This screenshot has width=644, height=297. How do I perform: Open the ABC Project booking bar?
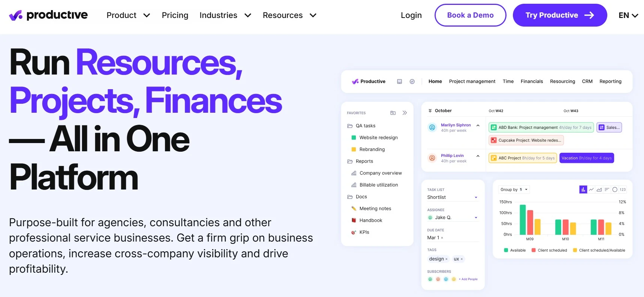(x=523, y=158)
